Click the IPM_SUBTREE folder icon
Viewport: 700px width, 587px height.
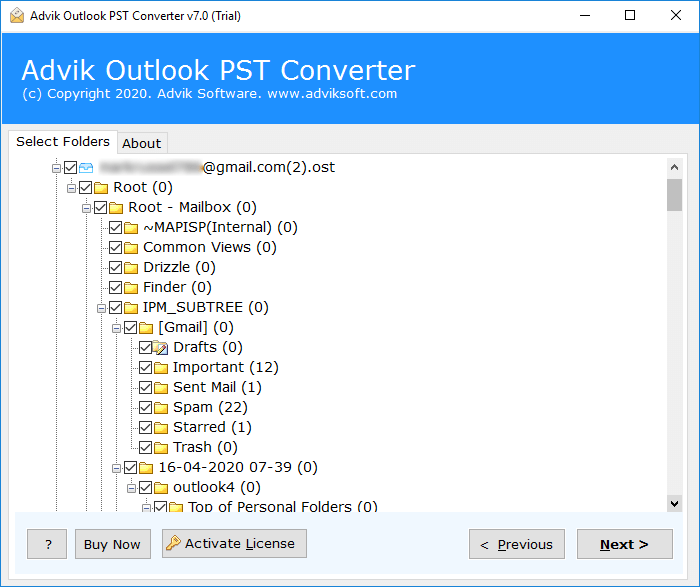(131, 308)
